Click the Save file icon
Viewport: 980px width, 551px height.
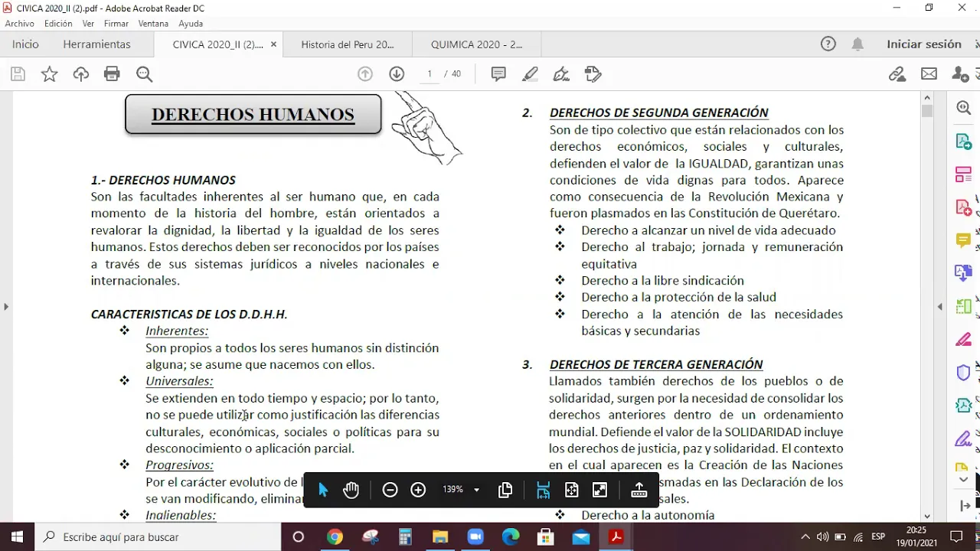(x=18, y=74)
